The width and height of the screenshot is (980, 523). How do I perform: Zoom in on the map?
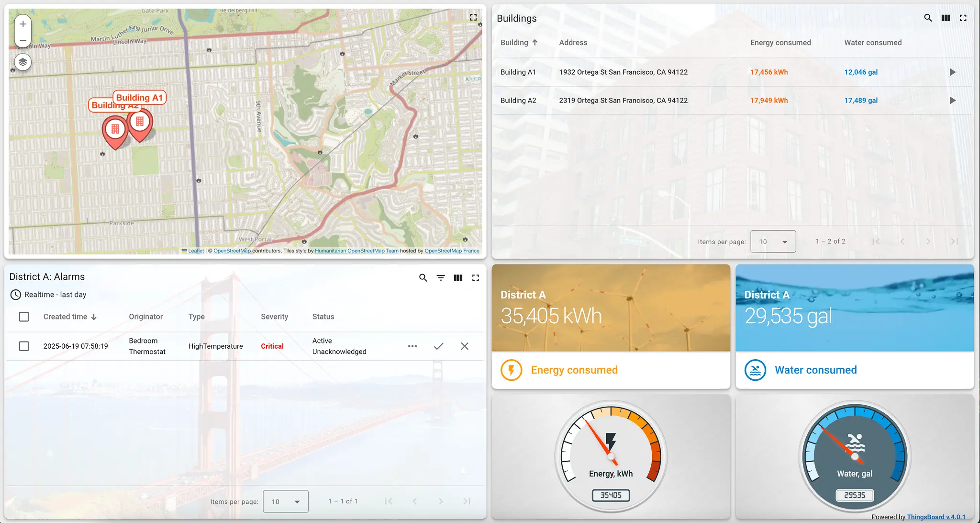22,23
